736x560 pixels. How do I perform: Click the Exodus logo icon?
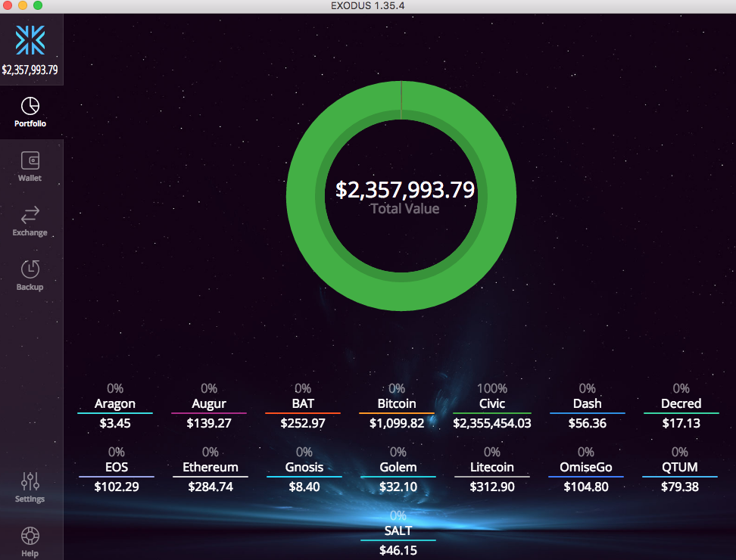click(x=30, y=40)
